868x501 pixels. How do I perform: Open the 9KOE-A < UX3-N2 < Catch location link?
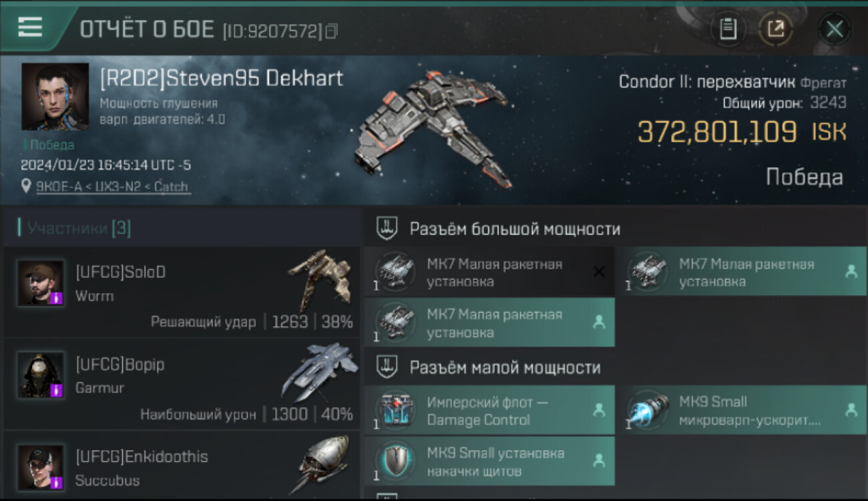tap(113, 186)
